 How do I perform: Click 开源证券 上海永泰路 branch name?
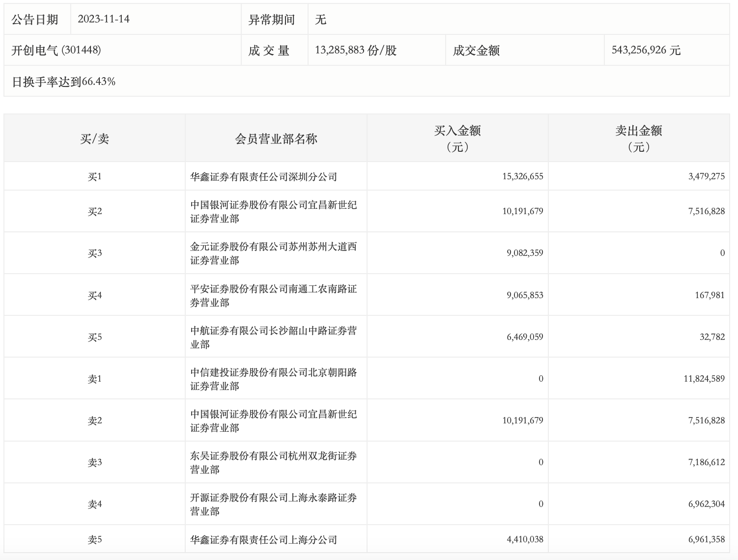point(274,504)
